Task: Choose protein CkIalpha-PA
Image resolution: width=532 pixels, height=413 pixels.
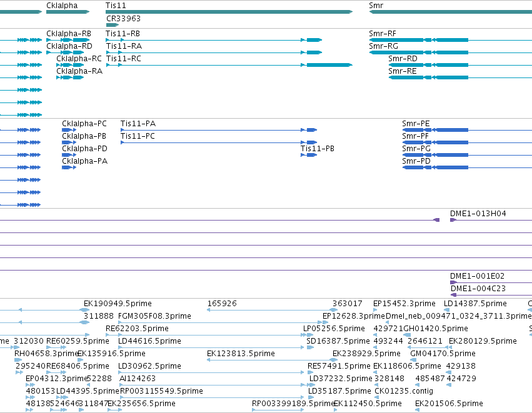Action: click(69, 167)
